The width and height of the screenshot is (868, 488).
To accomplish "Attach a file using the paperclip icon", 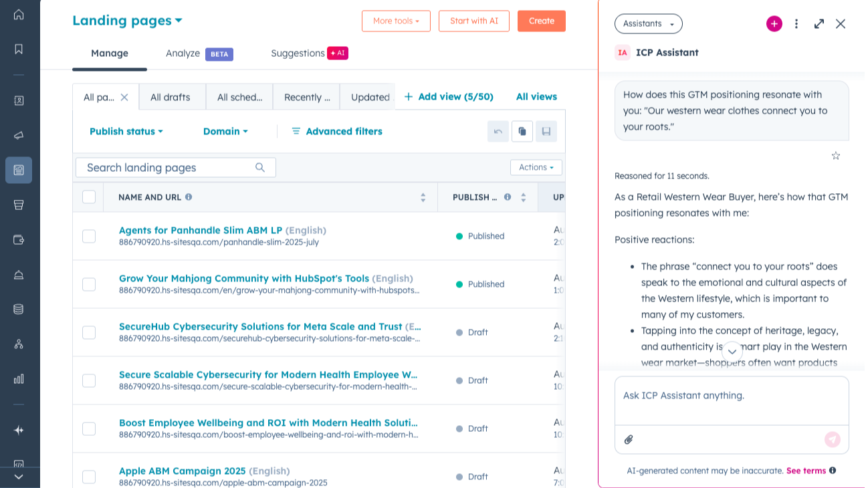I will pos(628,439).
